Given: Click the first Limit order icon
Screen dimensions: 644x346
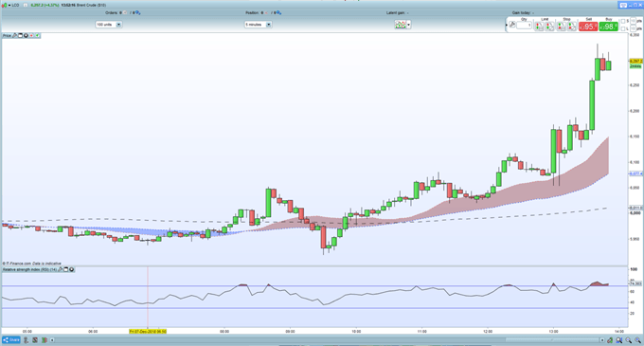Looking at the screenshot, I should click(x=539, y=27).
